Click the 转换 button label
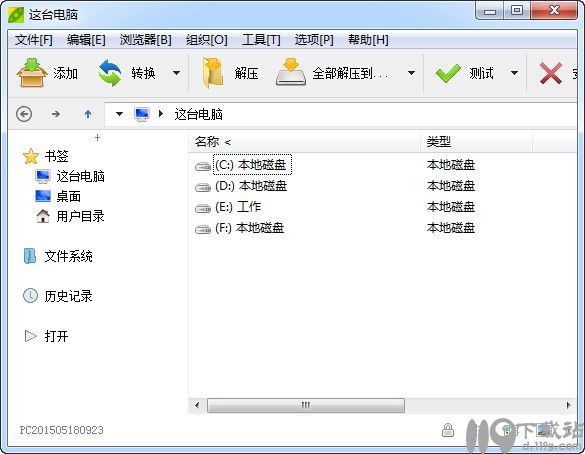This screenshot has height=454, width=585. tap(143, 73)
